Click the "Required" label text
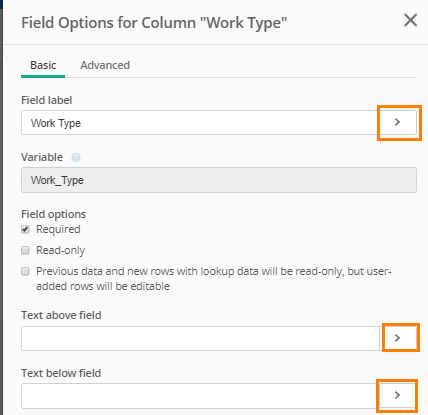 (58, 229)
